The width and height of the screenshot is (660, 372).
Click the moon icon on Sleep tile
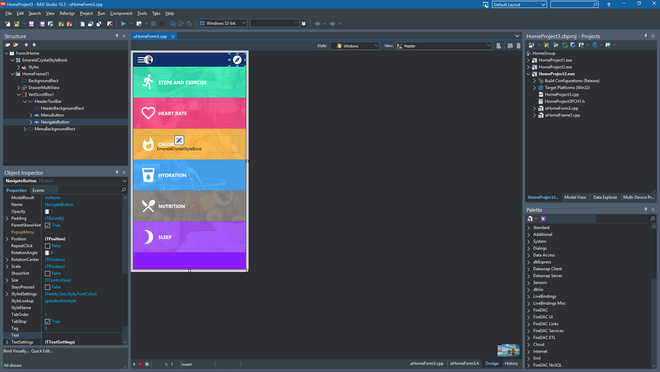pos(148,237)
